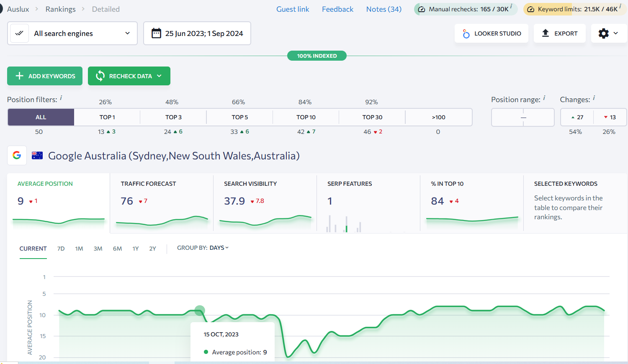Screen dimensions: 628x364
Task: Click the calendar icon in date picker
Action: point(156,33)
